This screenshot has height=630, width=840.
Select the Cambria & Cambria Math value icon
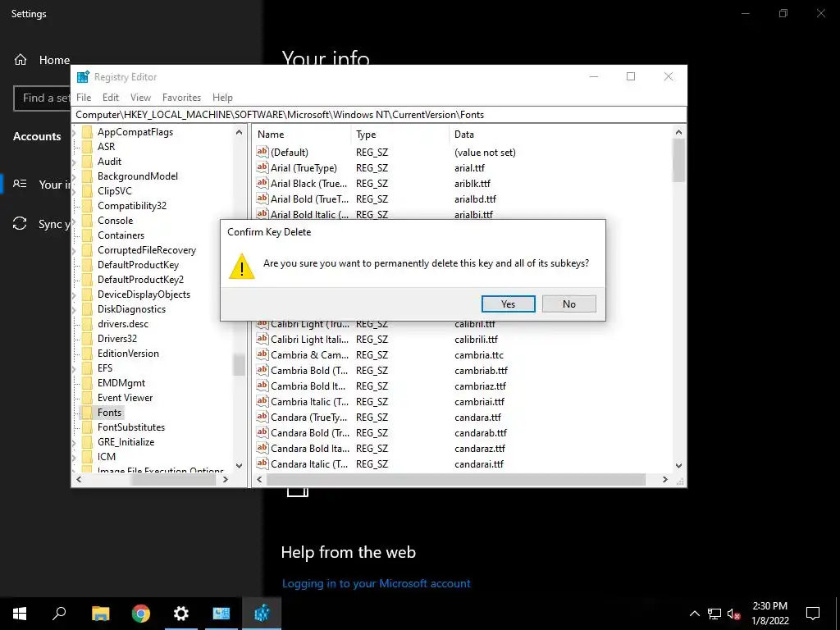tap(262, 354)
